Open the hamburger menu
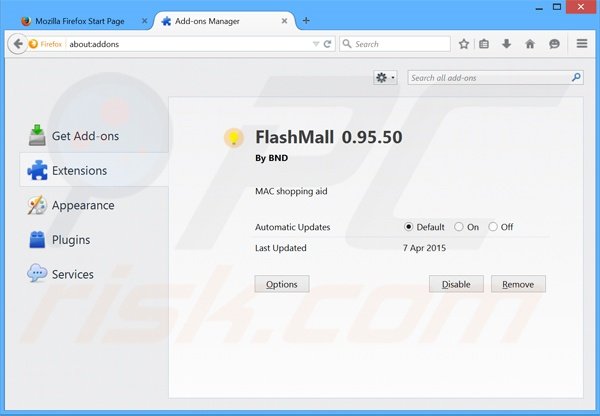 pyautogui.click(x=582, y=44)
